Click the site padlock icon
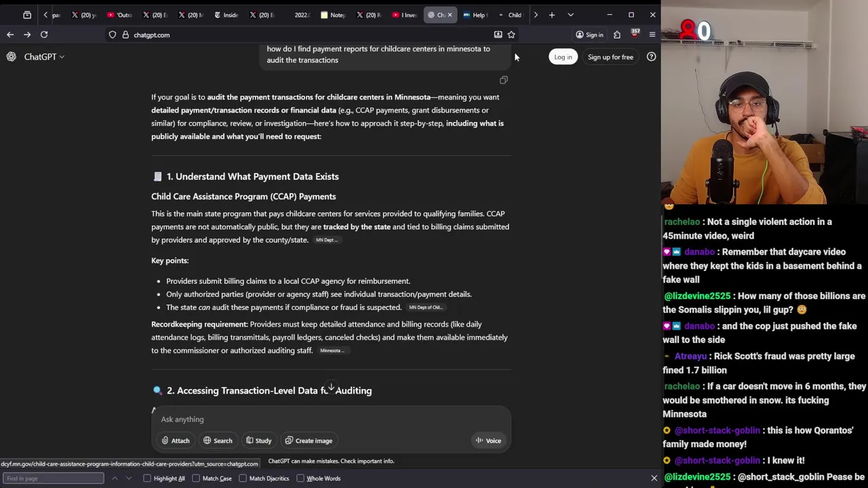Image resolution: width=868 pixels, height=488 pixels. [x=125, y=35]
